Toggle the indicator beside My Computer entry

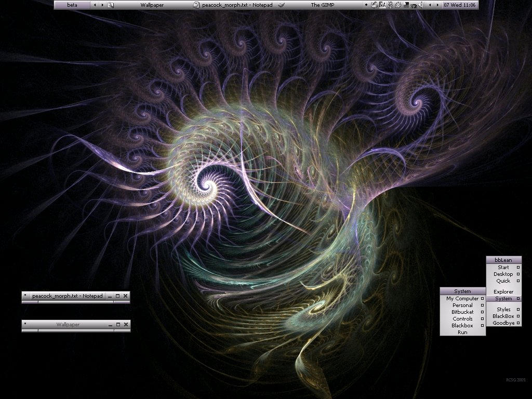point(482,299)
